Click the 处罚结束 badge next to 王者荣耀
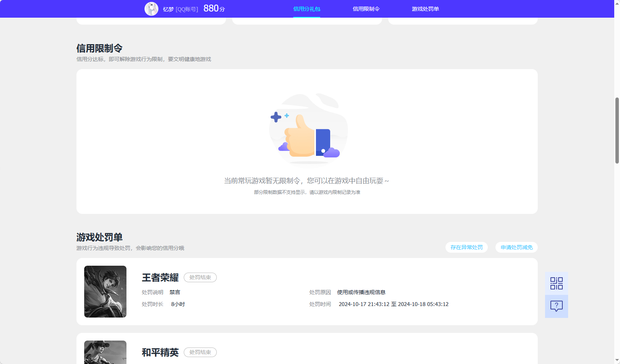Viewport: 620px width, 364px height. pos(200,277)
